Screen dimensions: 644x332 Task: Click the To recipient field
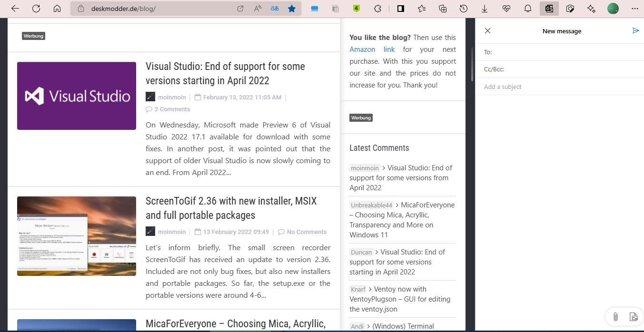(559, 52)
